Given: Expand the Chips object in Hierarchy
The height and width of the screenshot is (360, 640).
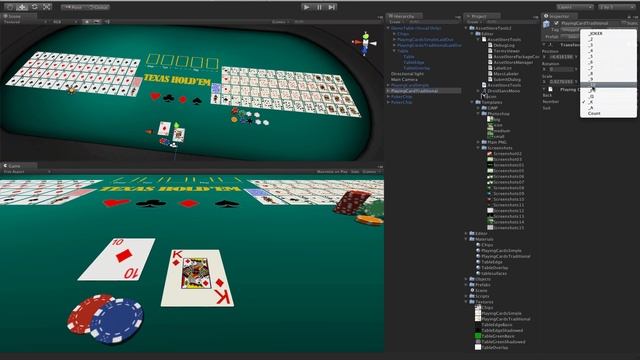Looking at the screenshot, I should tap(394, 34).
